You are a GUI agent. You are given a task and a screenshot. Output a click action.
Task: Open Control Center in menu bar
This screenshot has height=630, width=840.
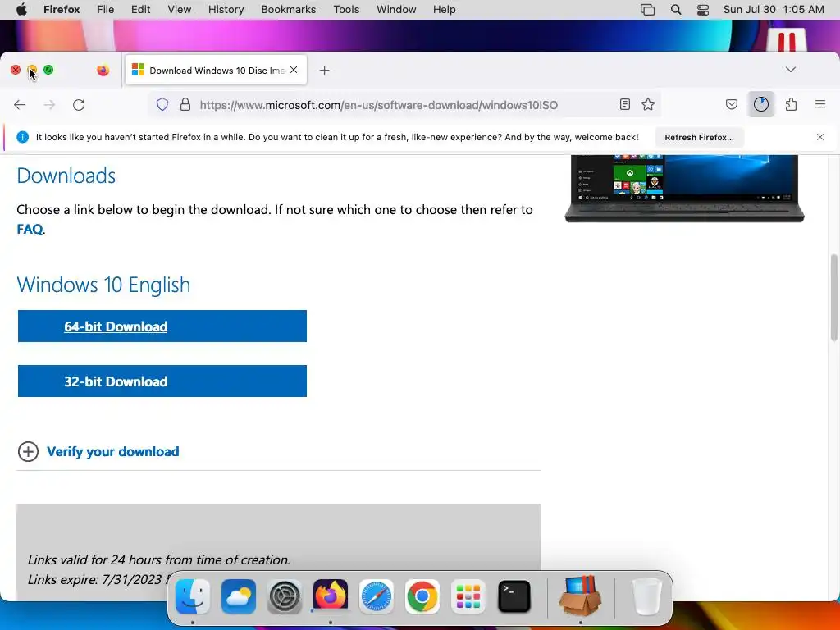703,10
